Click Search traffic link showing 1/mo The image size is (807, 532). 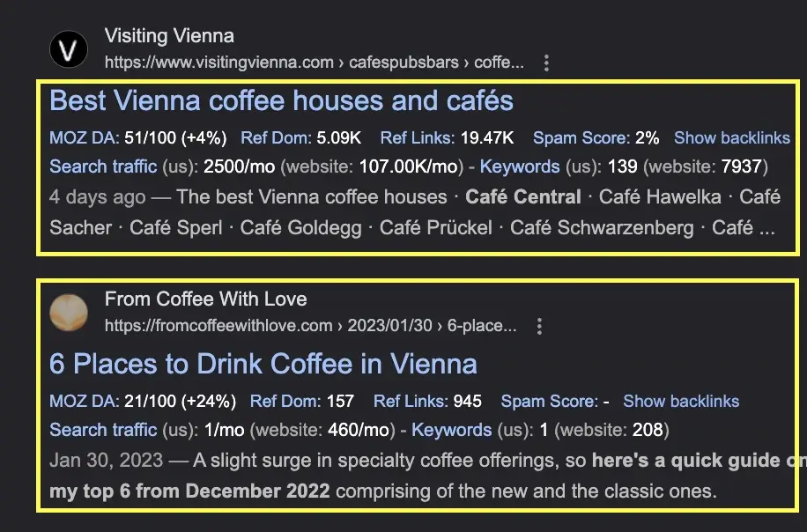click(103, 430)
